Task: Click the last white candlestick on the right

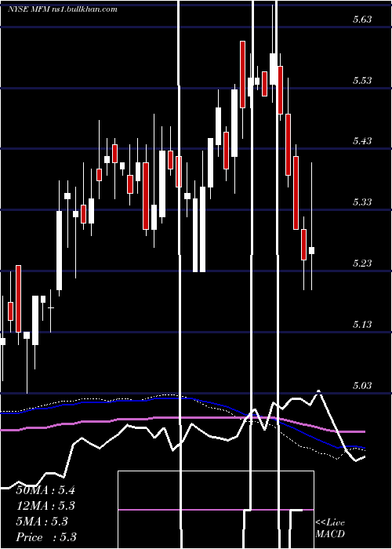Action: 311,250
